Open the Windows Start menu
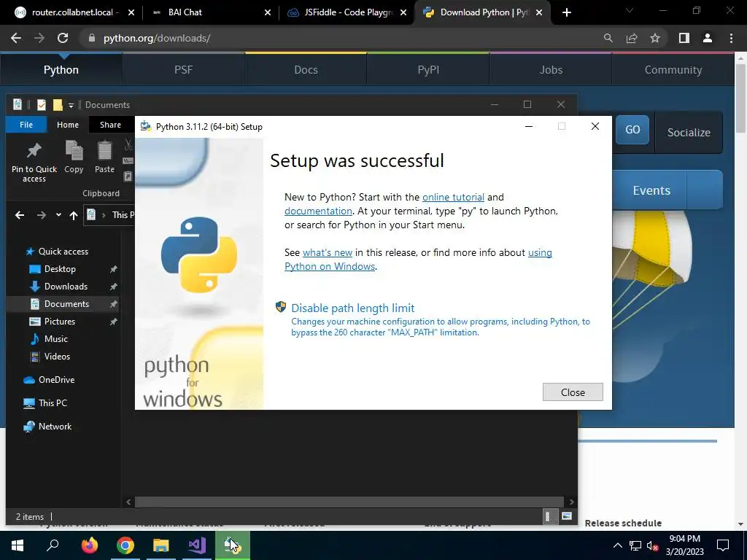Viewport: 747px width, 560px height. click(18, 545)
